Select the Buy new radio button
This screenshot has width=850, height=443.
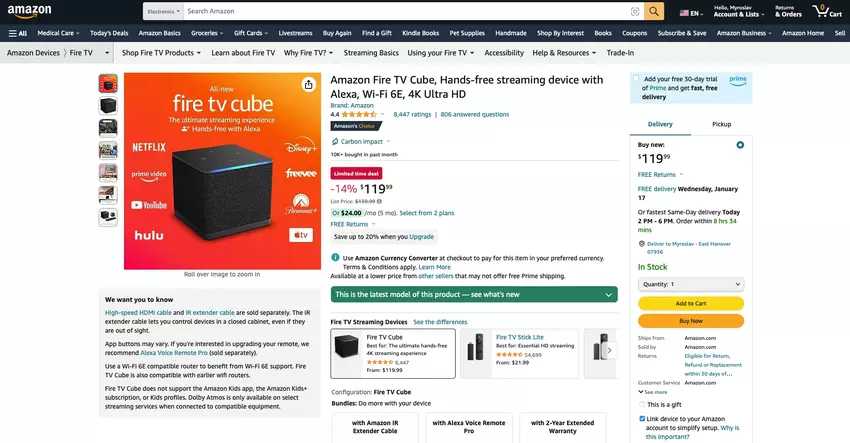point(740,145)
